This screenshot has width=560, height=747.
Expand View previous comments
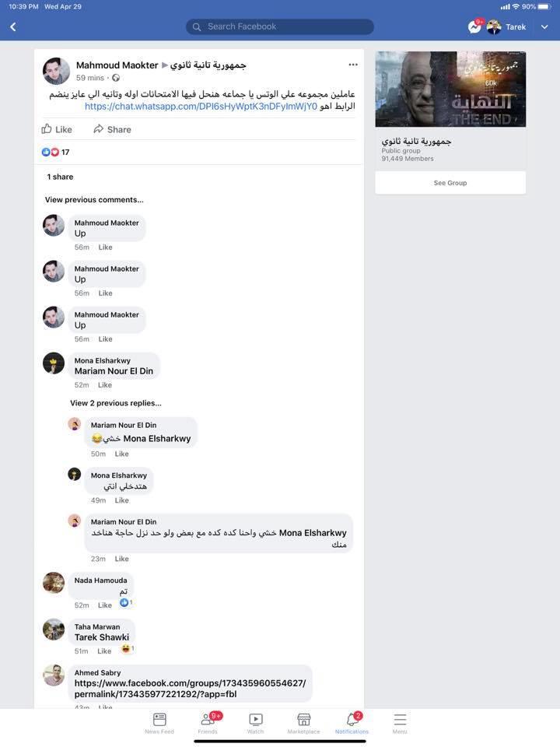94,200
